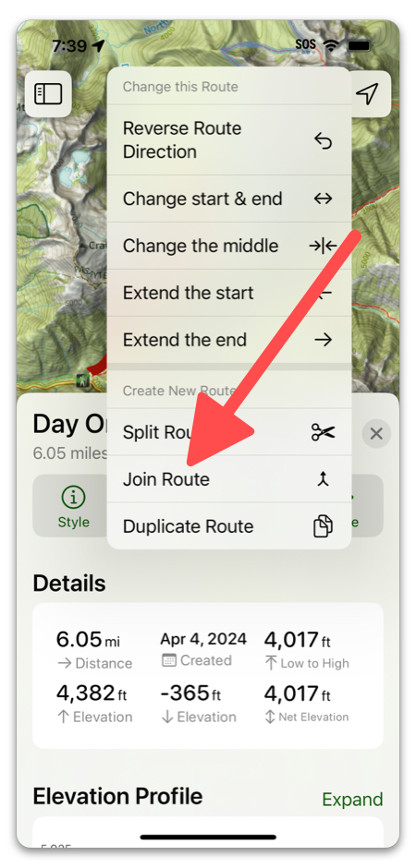The width and height of the screenshot is (416, 868).
Task: Tap the hiker trailhead marker on map
Action: tap(81, 380)
